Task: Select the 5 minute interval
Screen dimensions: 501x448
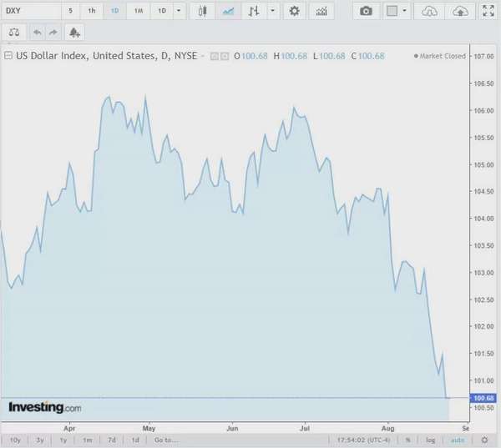Action: (x=70, y=11)
